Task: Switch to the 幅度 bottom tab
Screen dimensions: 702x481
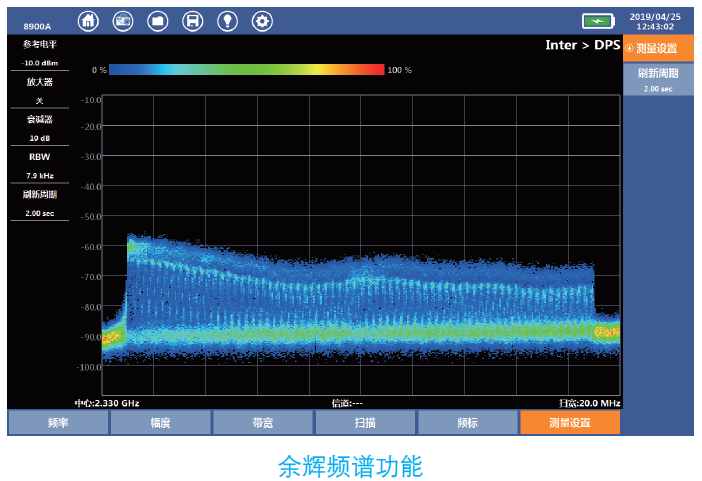Action: pyautogui.click(x=160, y=423)
